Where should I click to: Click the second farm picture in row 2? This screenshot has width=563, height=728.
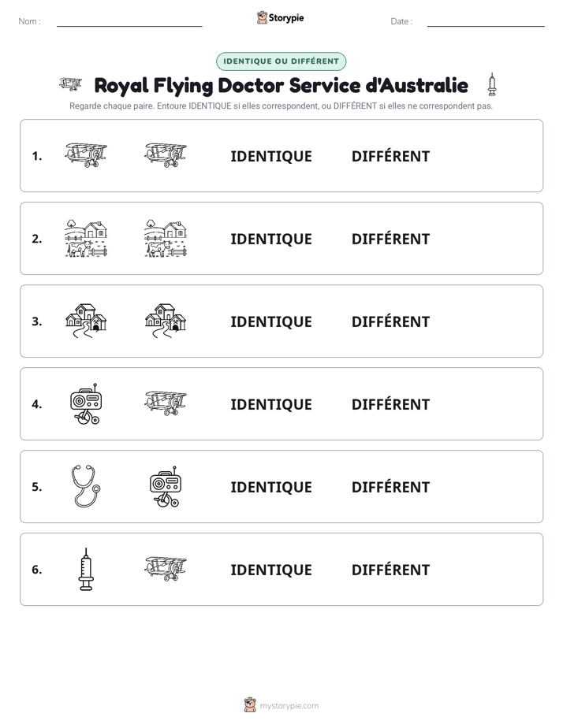166,238
